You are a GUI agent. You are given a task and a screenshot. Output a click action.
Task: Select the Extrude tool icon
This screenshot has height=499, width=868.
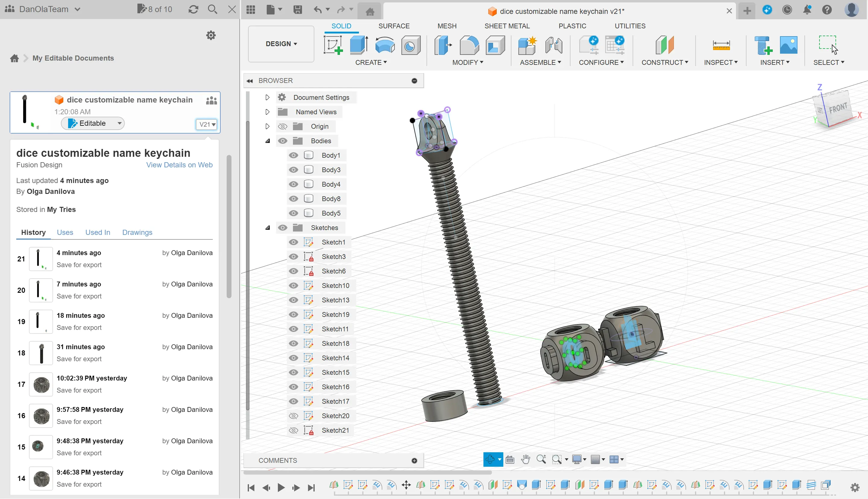(x=359, y=45)
